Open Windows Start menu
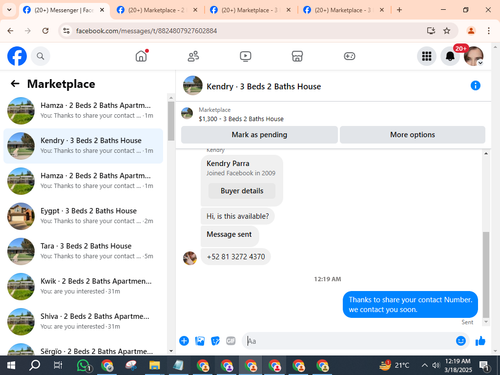The image size is (500, 375). 11,365
